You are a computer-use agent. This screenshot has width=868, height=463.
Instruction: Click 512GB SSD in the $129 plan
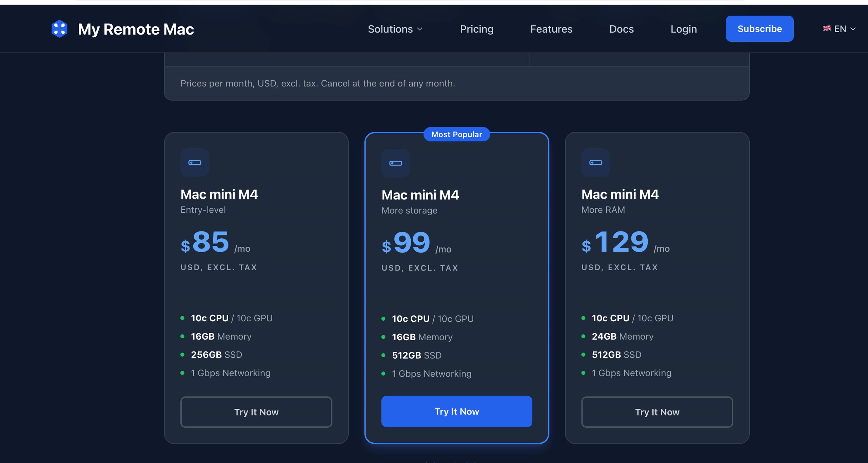616,355
